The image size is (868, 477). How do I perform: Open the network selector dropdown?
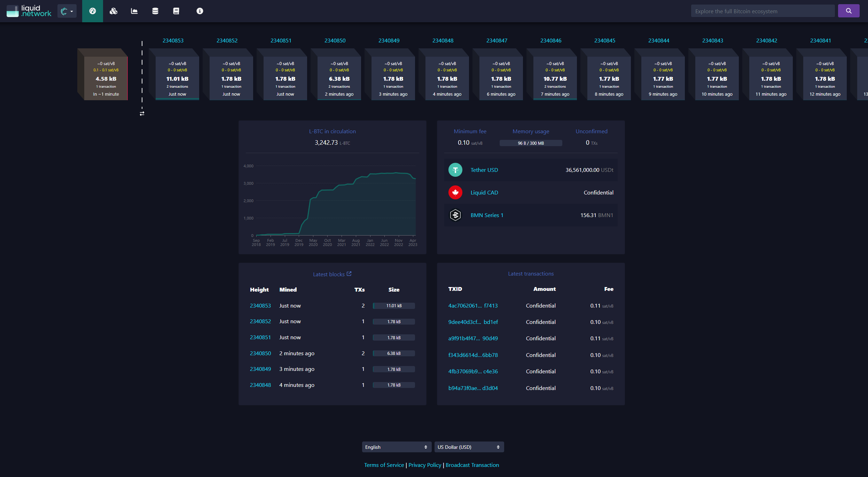pos(67,11)
